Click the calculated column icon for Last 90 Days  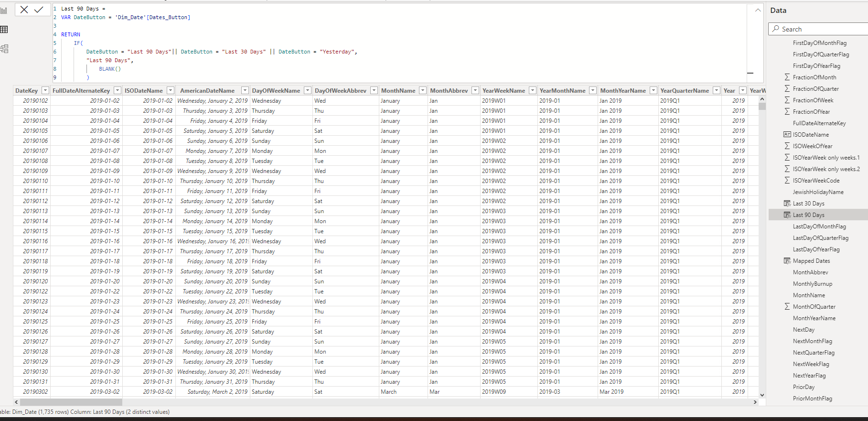[787, 215]
